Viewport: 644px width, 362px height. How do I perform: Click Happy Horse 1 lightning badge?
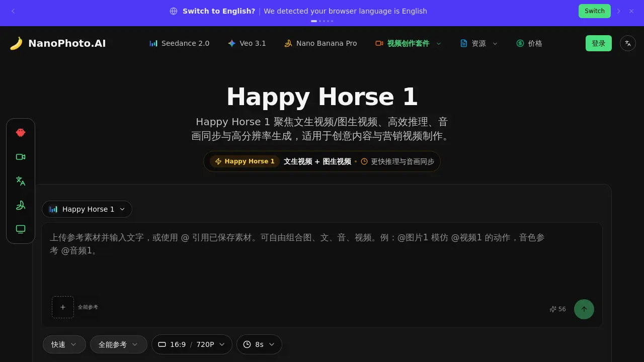coord(245,161)
